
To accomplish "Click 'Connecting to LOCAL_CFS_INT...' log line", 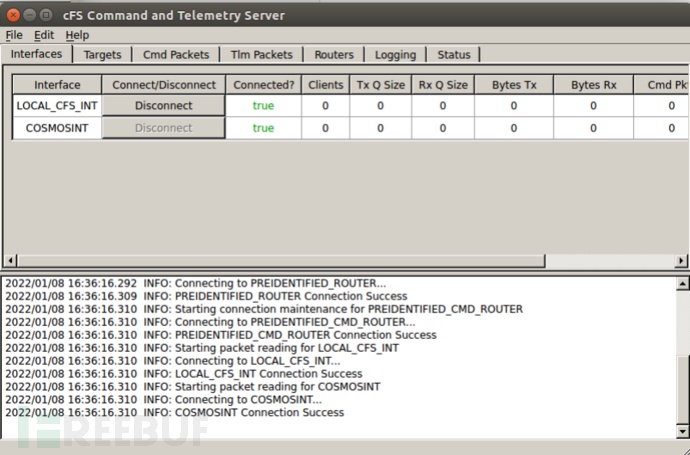I will (x=173, y=361).
